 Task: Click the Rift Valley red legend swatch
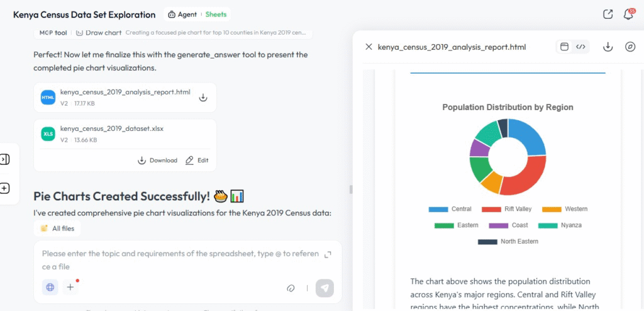[491, 209]
